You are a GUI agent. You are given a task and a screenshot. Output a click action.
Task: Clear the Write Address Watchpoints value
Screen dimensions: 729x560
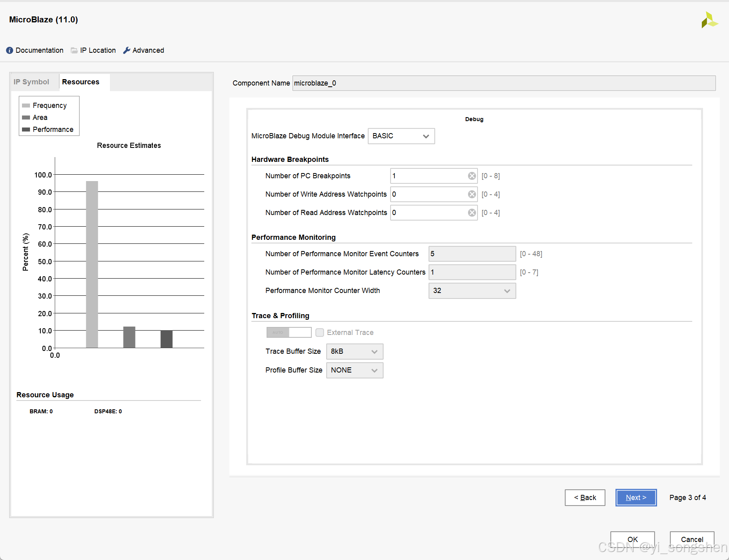click(x=472, y=194)
